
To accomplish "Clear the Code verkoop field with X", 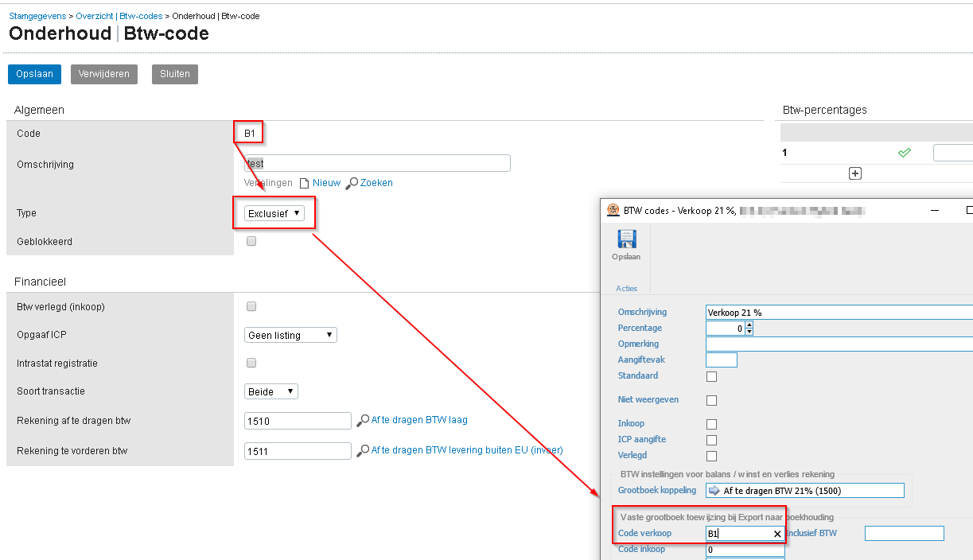I will click(777, 535).
